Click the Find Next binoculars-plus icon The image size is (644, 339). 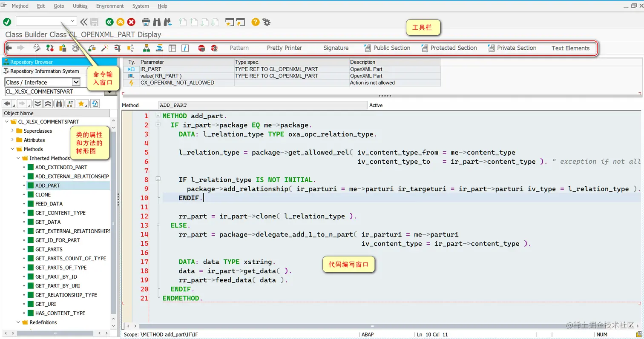click(x=167, y=22)
